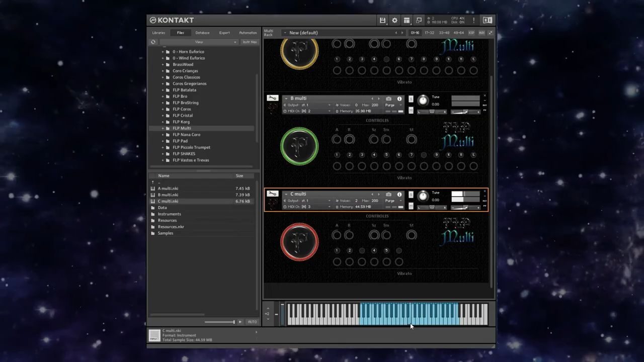Click the camera snapshot icon on C multi

pos(388,194)
